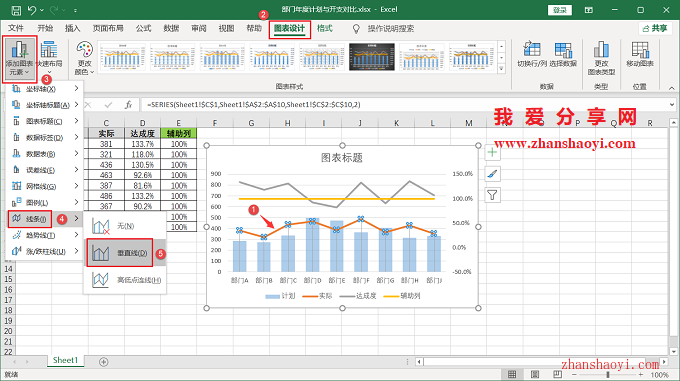Viewport: 680px width, 381px height.
Task: Open Undo history dropdown arrow
Action: coord(42,10)
